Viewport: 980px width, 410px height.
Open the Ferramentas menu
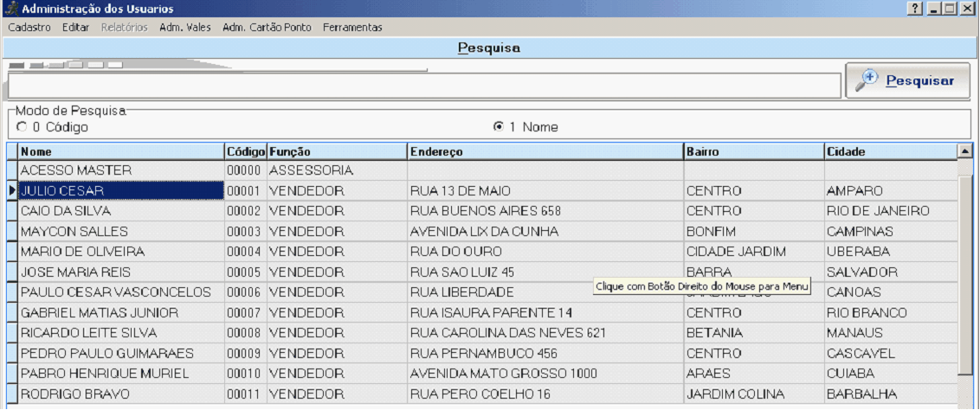(x=352, y=28)
